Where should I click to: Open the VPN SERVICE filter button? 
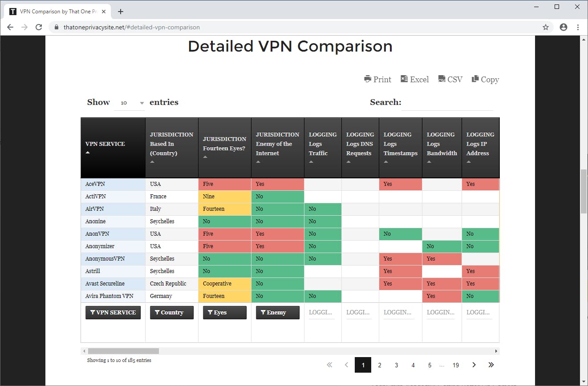113,313
